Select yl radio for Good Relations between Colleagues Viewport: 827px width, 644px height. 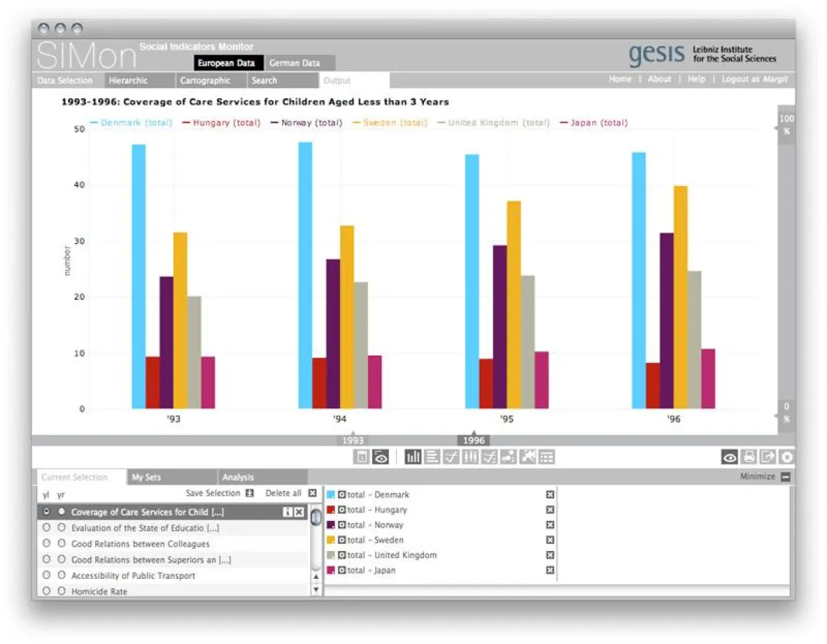[x=47, y=544]
